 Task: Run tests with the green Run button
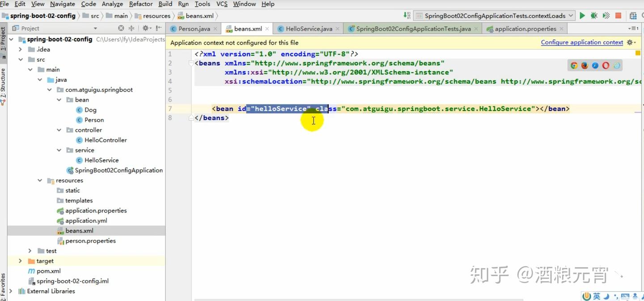(x=582, y=15)
